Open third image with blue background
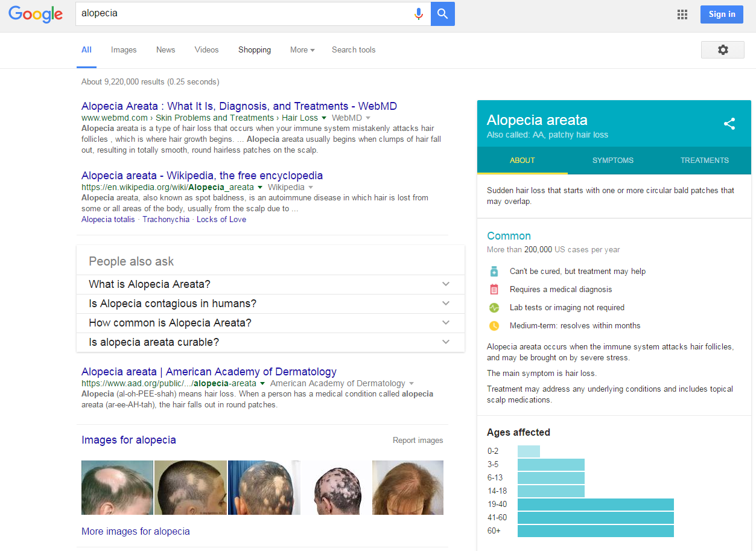 [264, 488]
